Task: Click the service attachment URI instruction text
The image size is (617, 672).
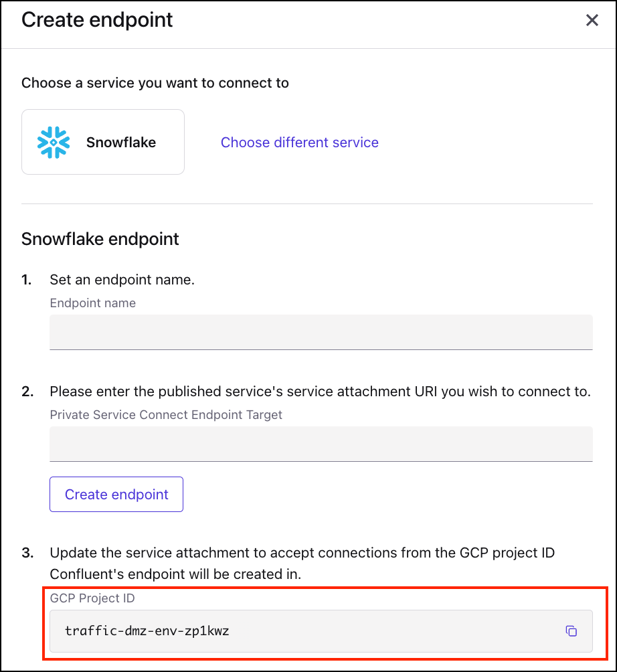Action: [x=320, y=392]
